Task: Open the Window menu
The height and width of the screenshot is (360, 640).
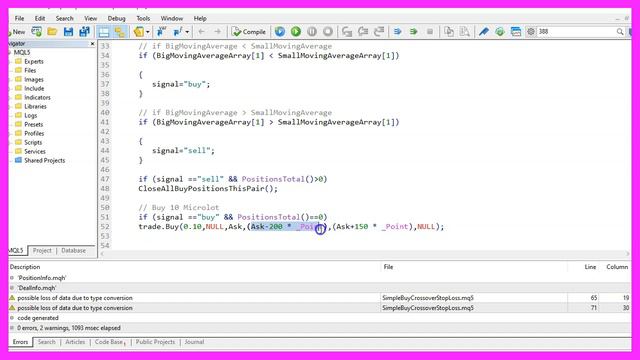Action: tap(171, 18)
